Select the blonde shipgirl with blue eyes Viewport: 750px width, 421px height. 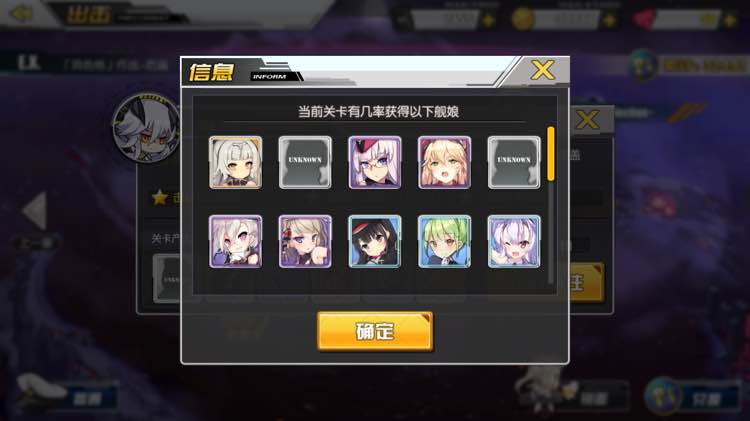(305, 241)
